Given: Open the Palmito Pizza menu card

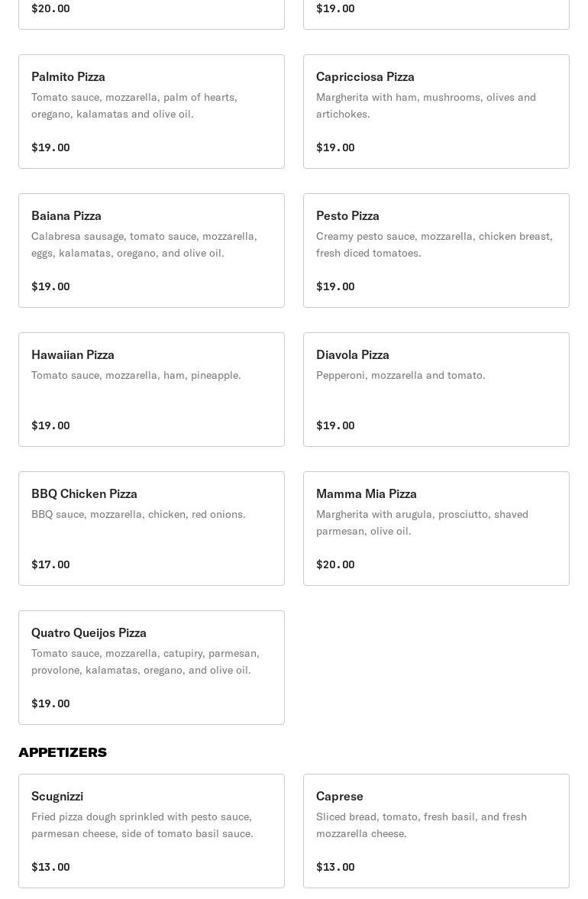Looking at the screenshot, I should [151, 112].
